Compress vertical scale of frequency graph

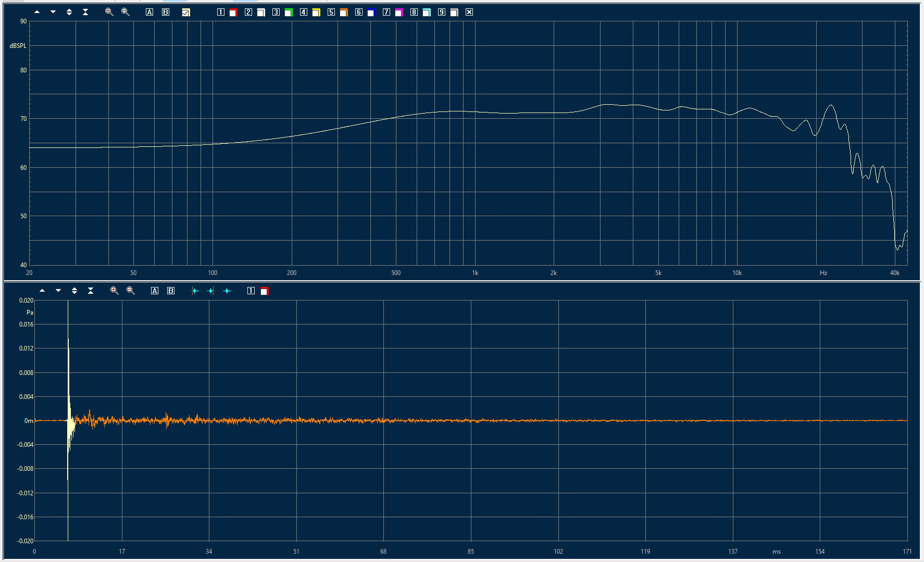85,12
